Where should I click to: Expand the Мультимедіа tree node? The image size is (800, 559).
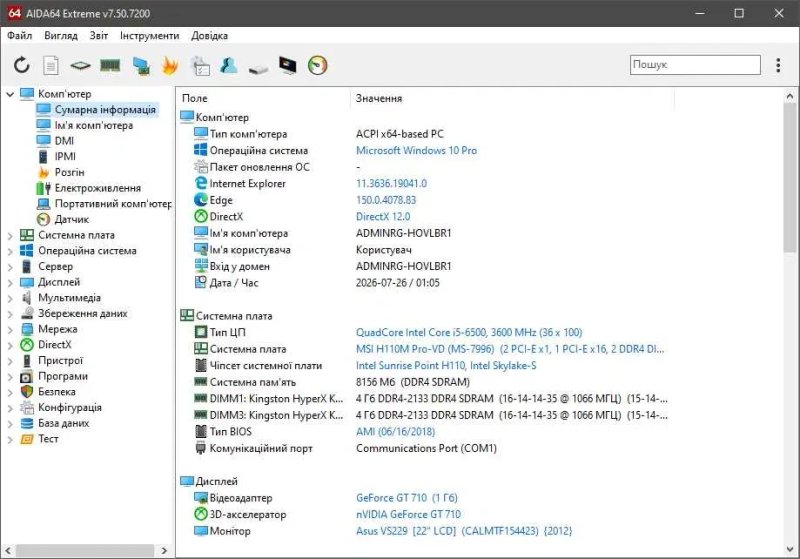(10, 298)
